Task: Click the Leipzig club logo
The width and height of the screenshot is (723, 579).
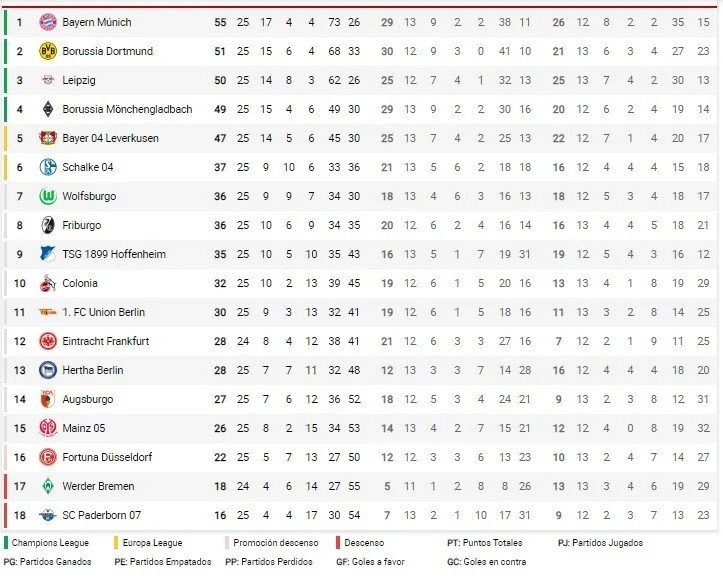Action: click(x=48, y=80)
